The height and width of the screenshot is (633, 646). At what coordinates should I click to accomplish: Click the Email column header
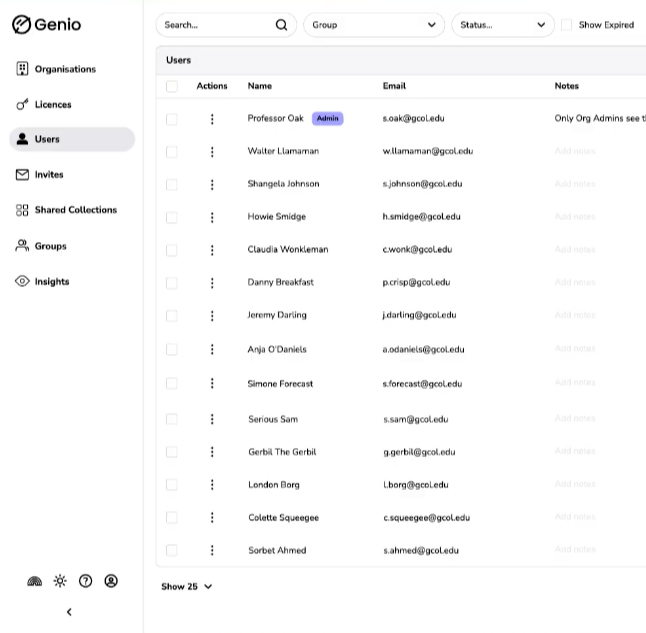pos(394,86)
